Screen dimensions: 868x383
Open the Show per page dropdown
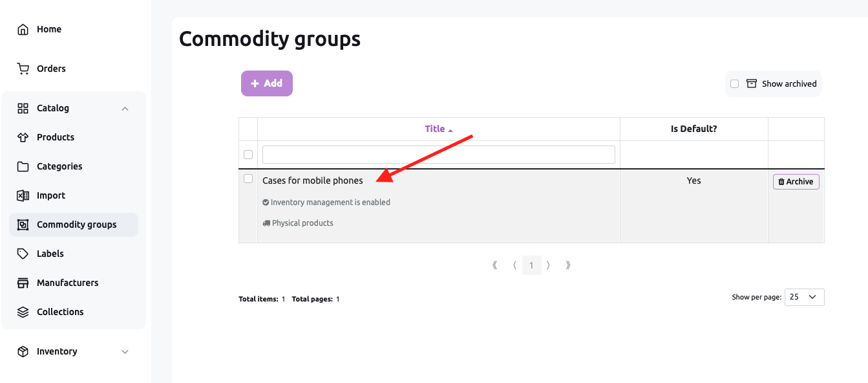pyautogui.click(x=805, y=297)
